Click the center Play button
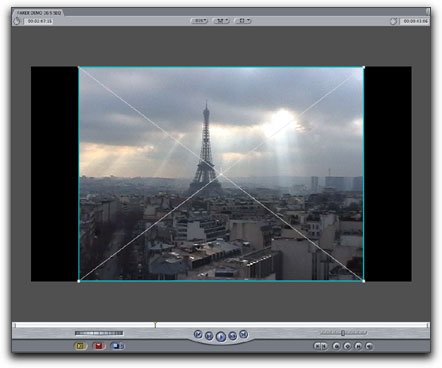This screenshot has height=368, width=442. tap(221, 336)
